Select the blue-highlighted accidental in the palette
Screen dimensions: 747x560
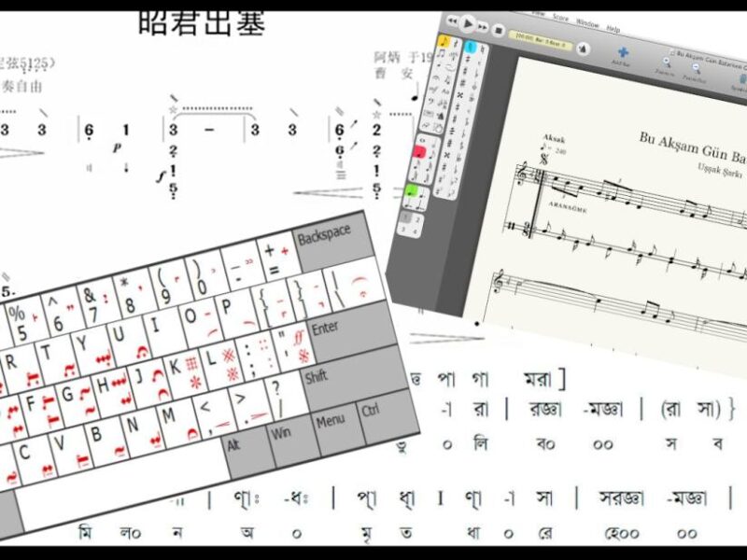(x=471, y=48)
